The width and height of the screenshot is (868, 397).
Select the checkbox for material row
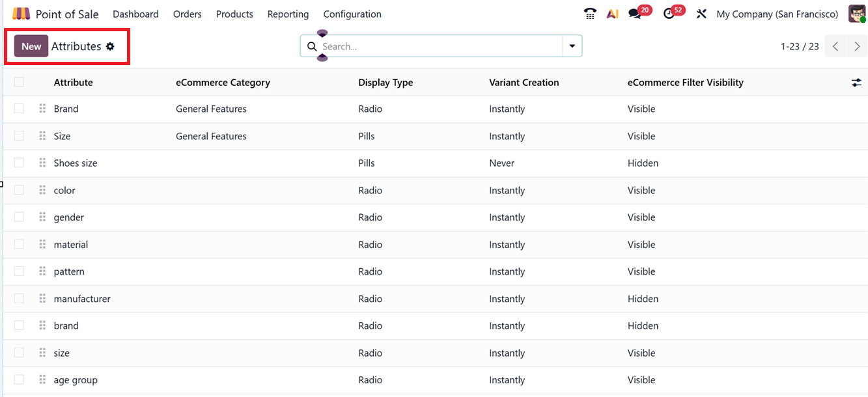(19, 244)
